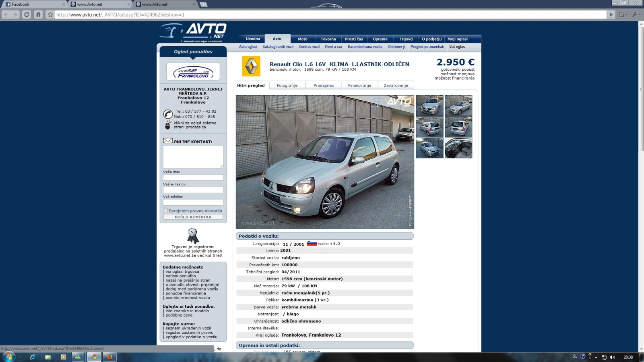Switch to the Fotografije tab
This screenshot has height=362, width=644.
tap(287, 85)
